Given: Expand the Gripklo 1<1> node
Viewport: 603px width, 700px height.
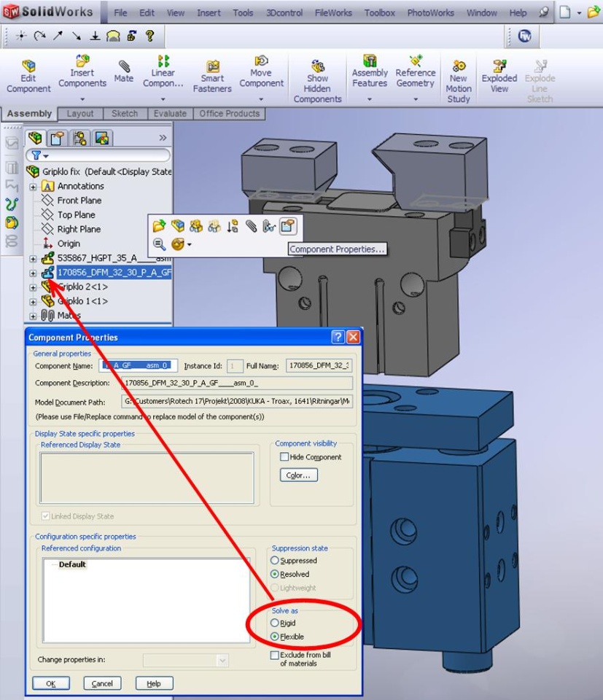Looking at the screenshot, I should (x=33, y=301).
